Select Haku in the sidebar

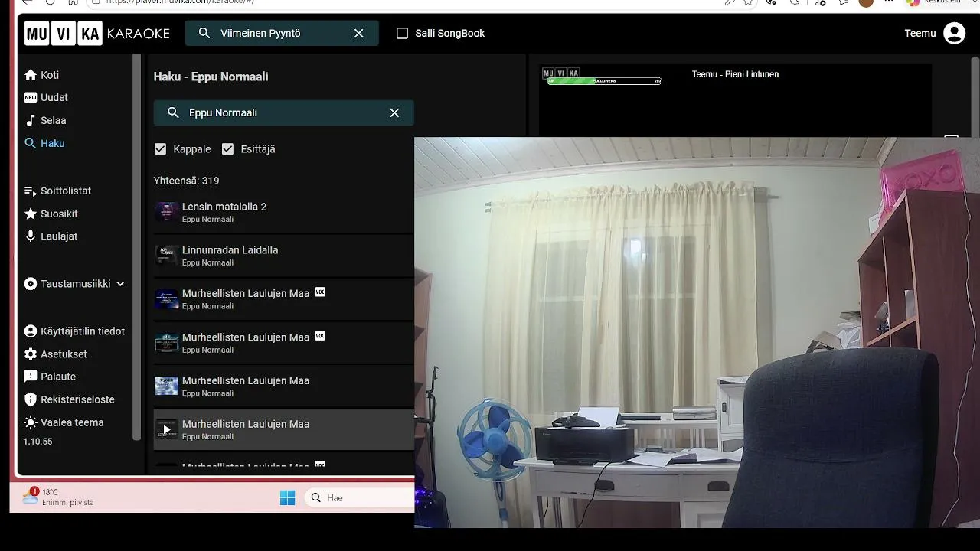point(44,143)
